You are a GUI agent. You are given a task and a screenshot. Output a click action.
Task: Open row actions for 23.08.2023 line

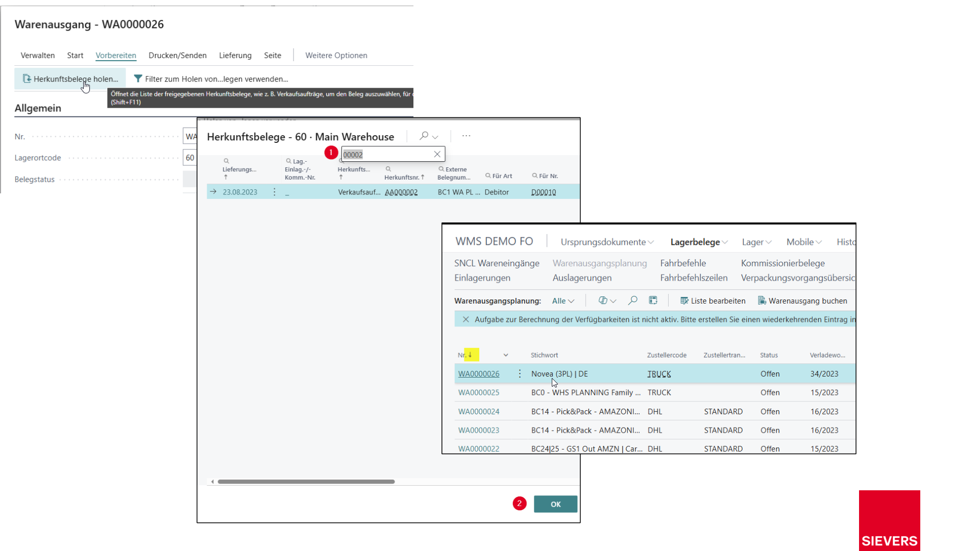(275, 192)
